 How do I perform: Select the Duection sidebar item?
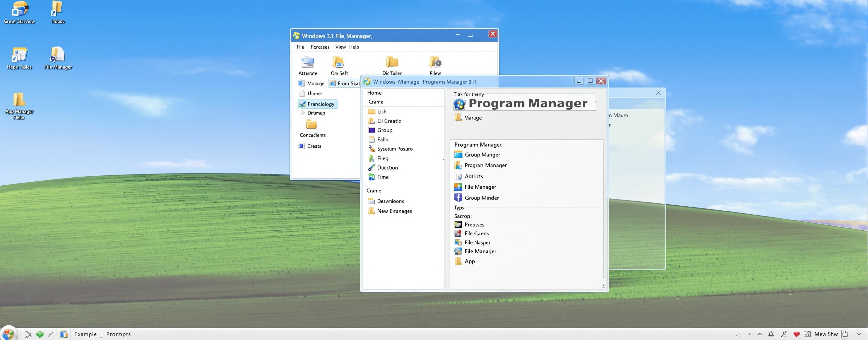point(383,168)
